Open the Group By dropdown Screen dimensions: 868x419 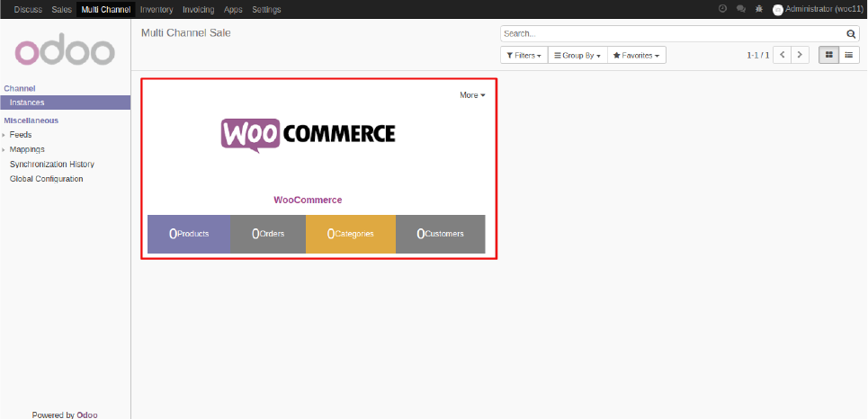(577, 56)
